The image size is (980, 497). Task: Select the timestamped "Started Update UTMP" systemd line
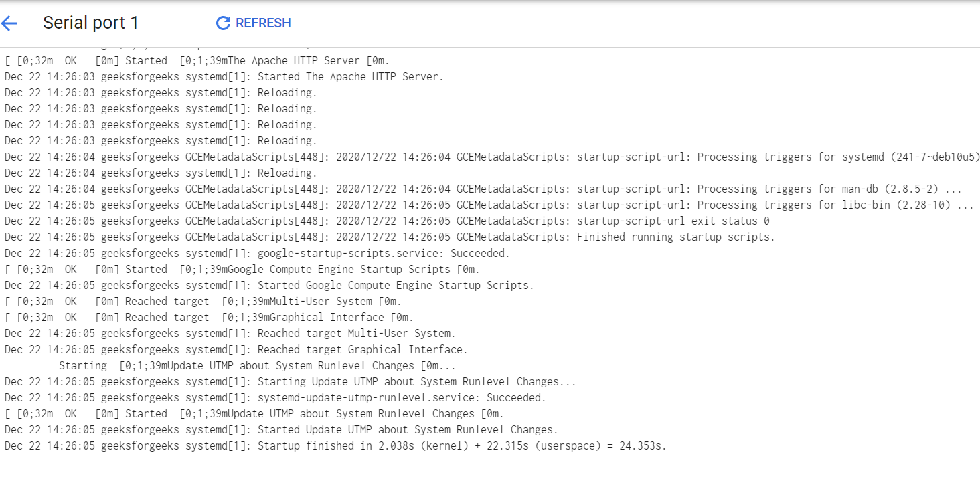(281, 430)
